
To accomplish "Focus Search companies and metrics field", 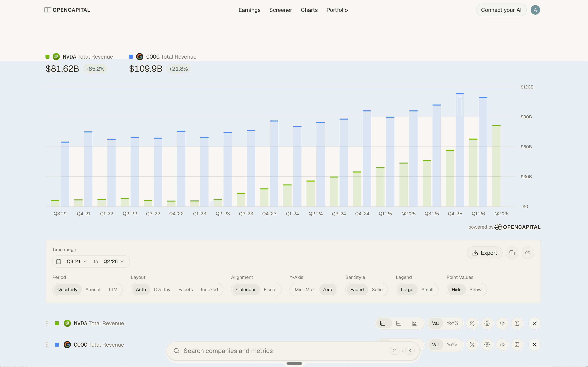I will click(x=293, y=351).
